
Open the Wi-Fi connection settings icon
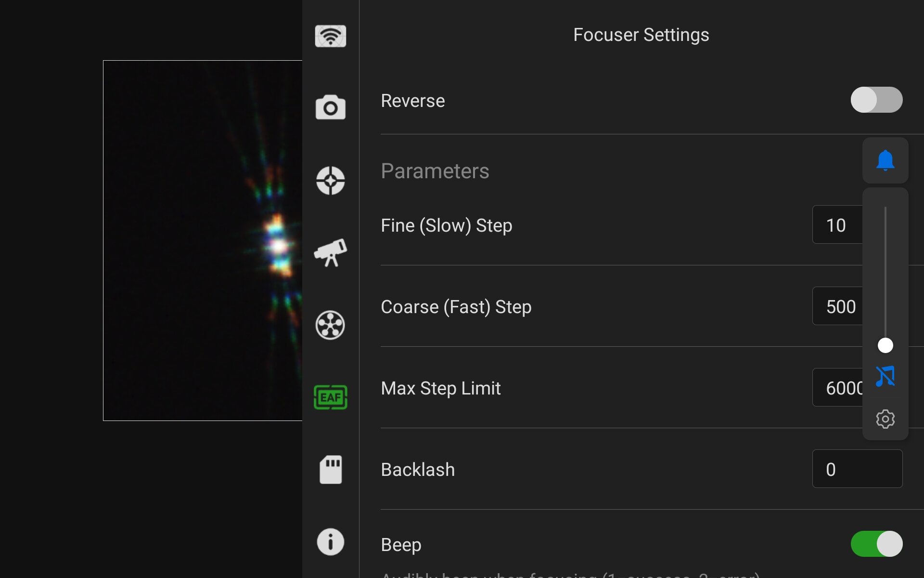click(330, 36)
